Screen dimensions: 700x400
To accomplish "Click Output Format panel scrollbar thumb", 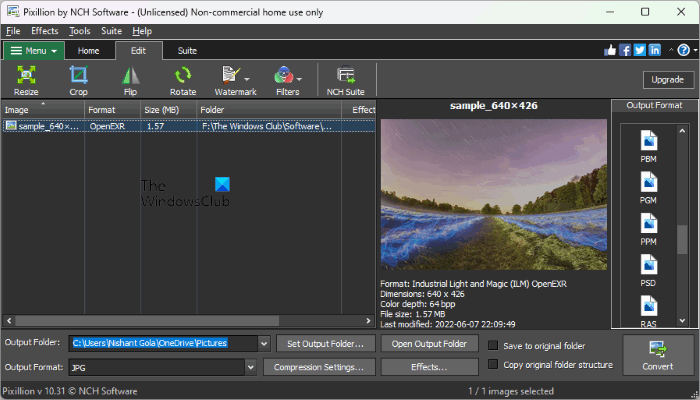I will pyautogui.click(x=682, y=240).
